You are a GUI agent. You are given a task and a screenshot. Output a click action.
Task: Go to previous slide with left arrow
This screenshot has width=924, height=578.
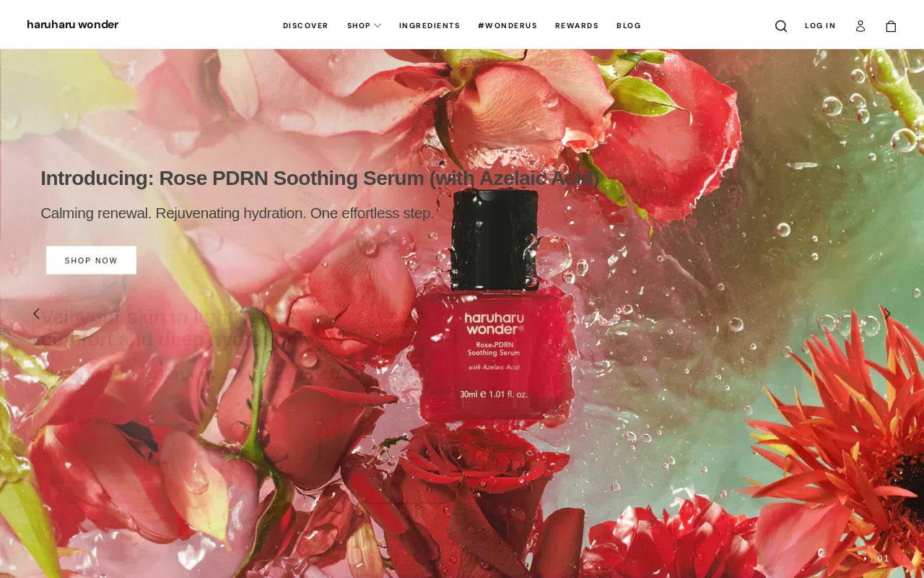[x=36, y=314]
